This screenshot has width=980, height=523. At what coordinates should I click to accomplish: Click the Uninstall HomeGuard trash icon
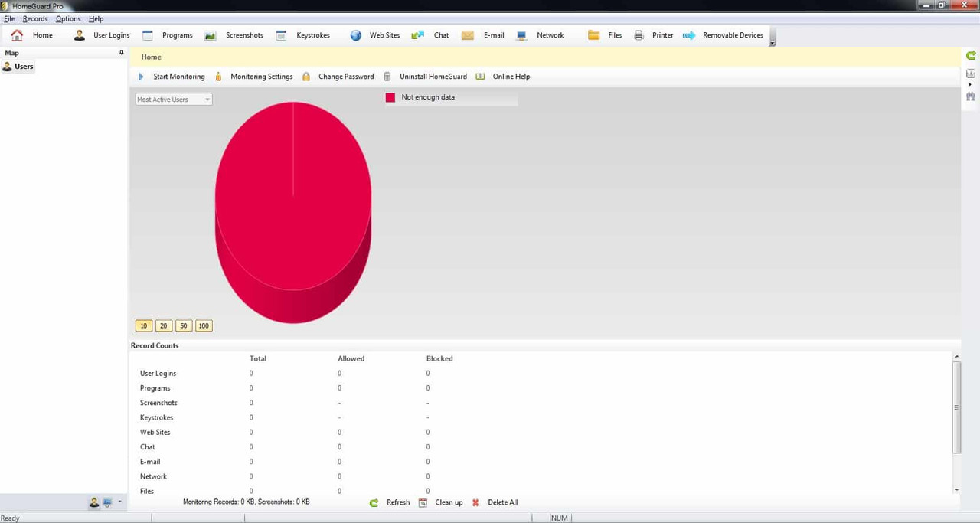(387, 77)
